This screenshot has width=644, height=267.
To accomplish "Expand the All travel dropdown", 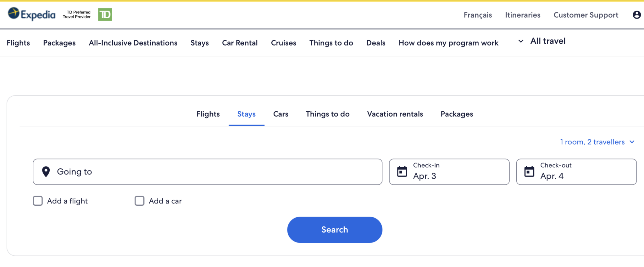I will (x=547, y=41).
